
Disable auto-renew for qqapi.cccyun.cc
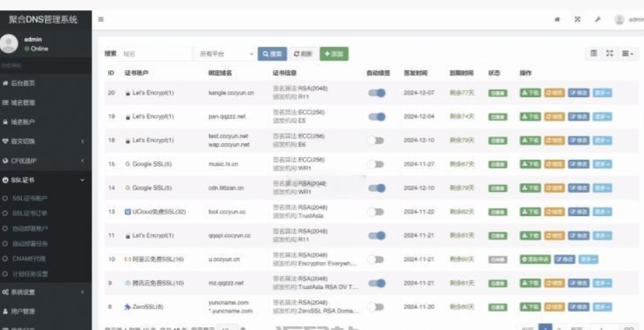(x=377, y=236)
